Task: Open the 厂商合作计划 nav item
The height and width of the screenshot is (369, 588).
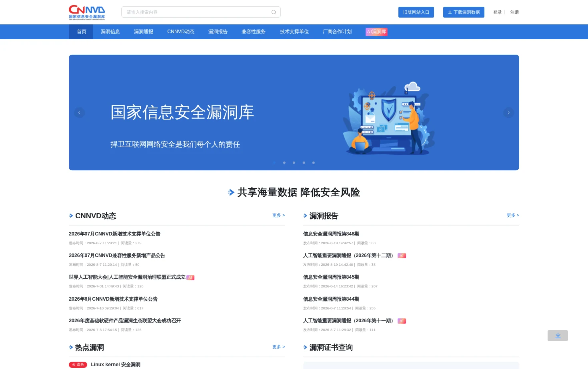Action: tap(337, 32)
